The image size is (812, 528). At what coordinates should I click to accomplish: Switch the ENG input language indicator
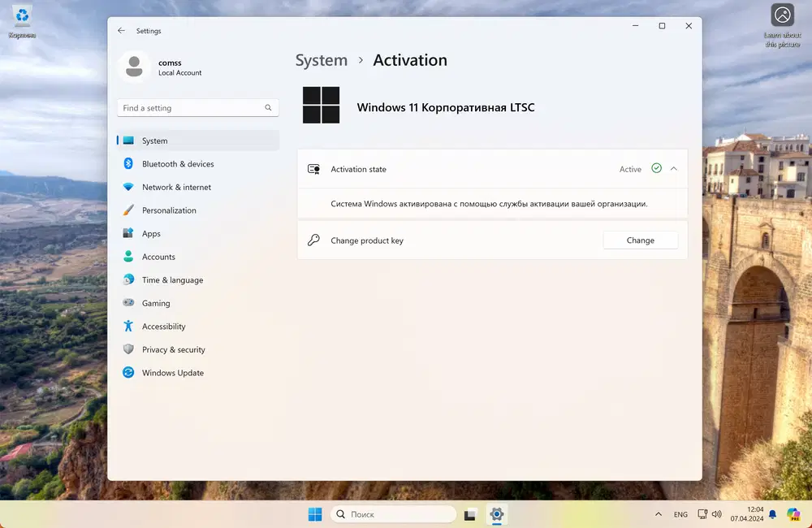680,514
